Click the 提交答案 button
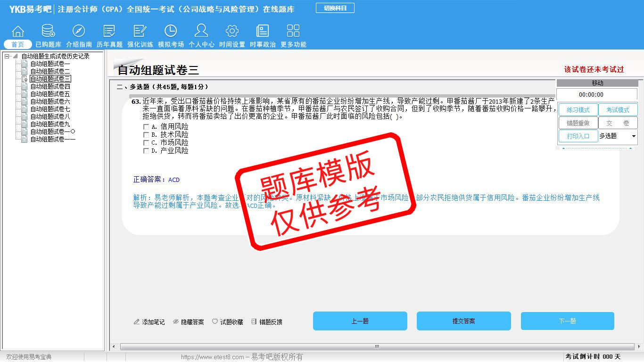The image size is (644, 362). point(463,321)
